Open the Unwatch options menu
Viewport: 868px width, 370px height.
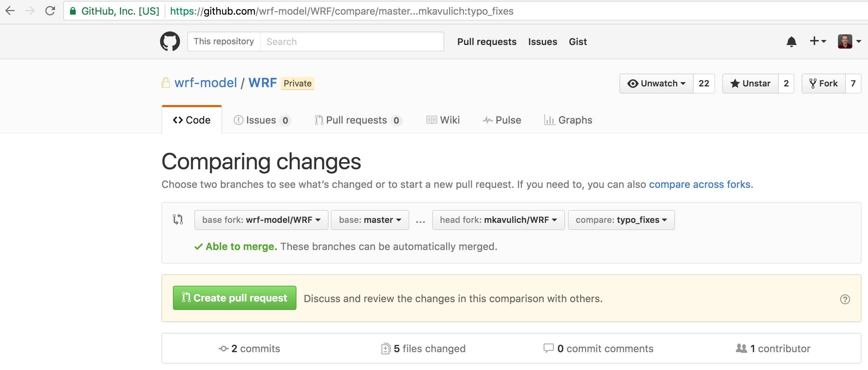coord(656,83)
